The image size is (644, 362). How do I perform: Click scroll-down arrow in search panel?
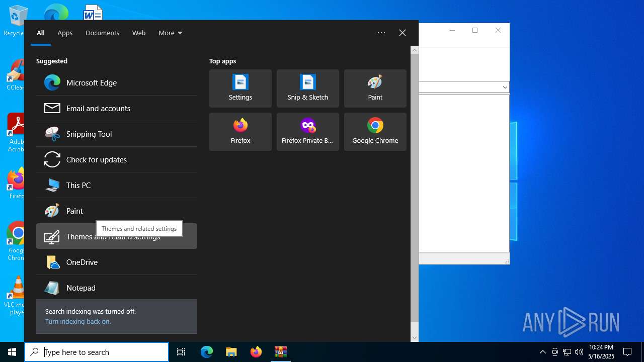(x=415, y=338)
